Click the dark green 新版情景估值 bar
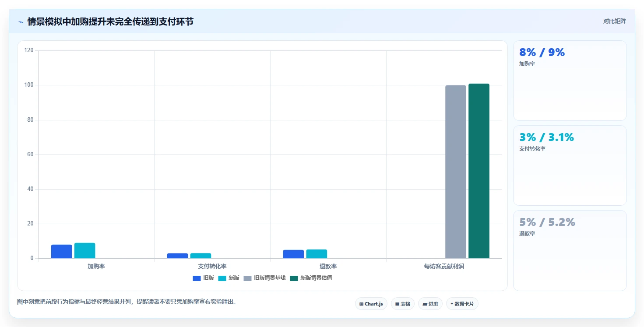Image resolution: width=644 pixels, height=327 pixels. click(479, 171)
